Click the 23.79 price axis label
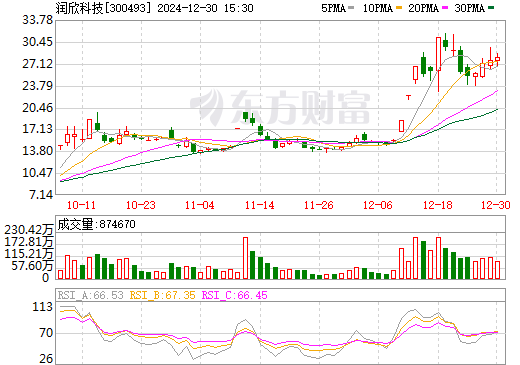The image size is (520, 365). point(38,86)
